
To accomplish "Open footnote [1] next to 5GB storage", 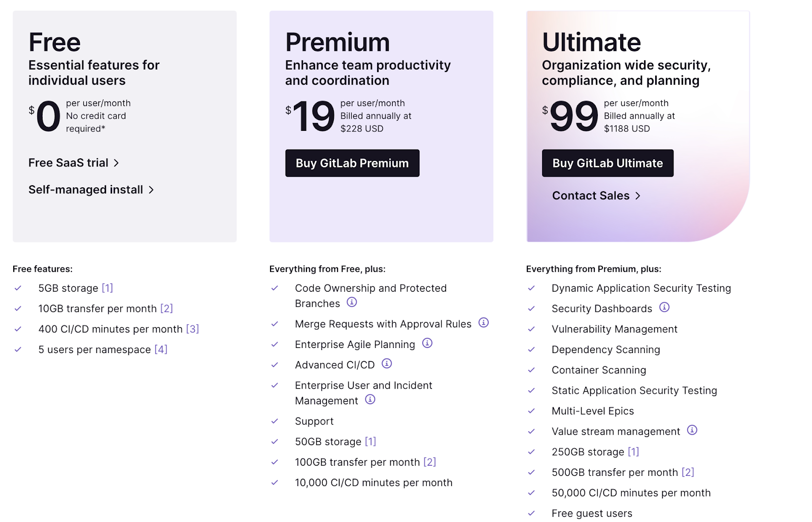I will (108, 288).
